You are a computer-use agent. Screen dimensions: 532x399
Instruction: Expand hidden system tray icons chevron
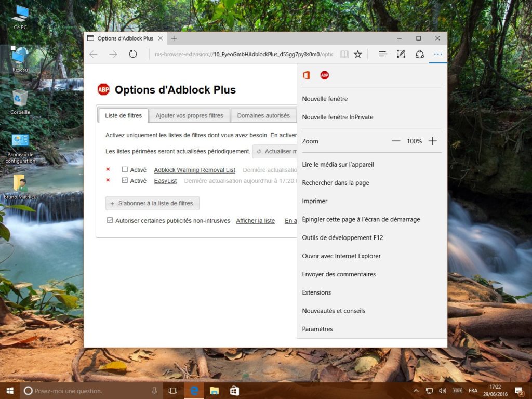pos(415,391)
